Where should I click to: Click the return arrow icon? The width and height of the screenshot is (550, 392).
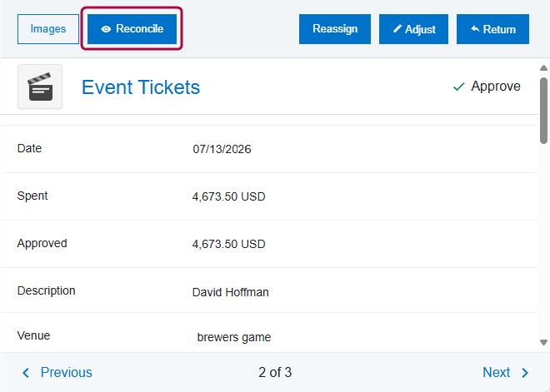click(x=475, y=29)
